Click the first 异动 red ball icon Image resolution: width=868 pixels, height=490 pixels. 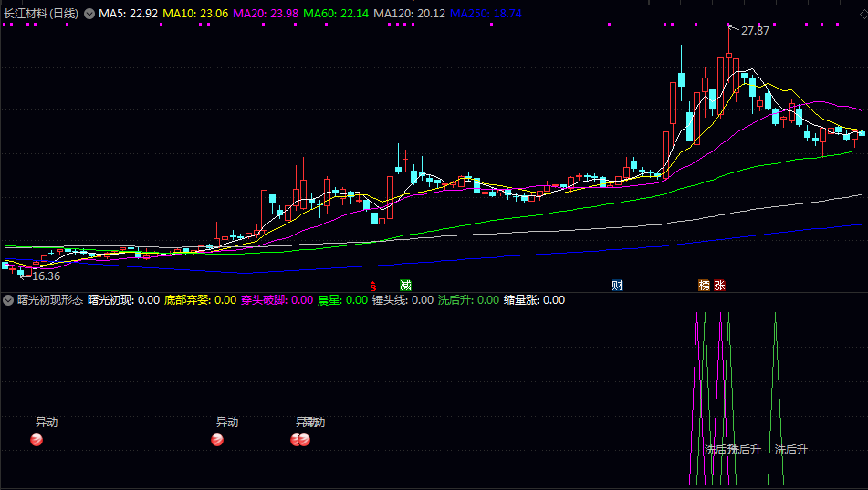coord(37,441)
